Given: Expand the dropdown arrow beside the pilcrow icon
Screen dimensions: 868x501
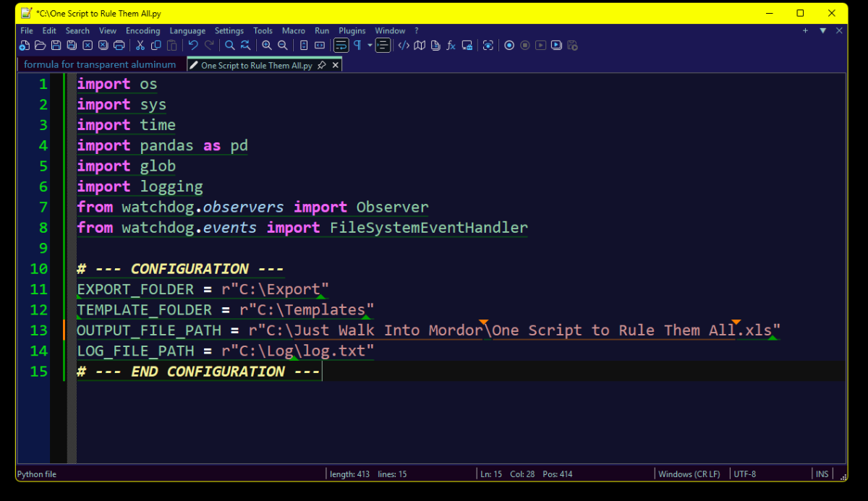Looking at the screenshot, I should click(x=370, y=46).
